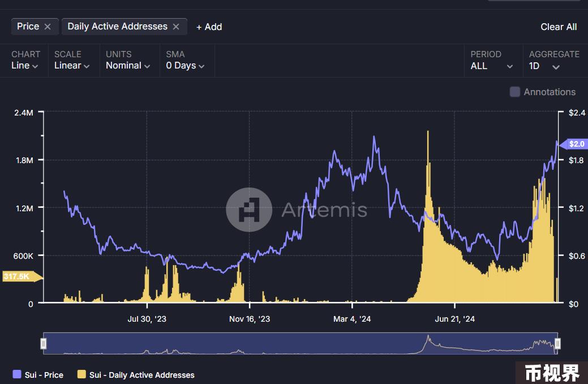Click the 600K left axis label
The width and height of the screenshot is (588, 384).
coord(23,256)
